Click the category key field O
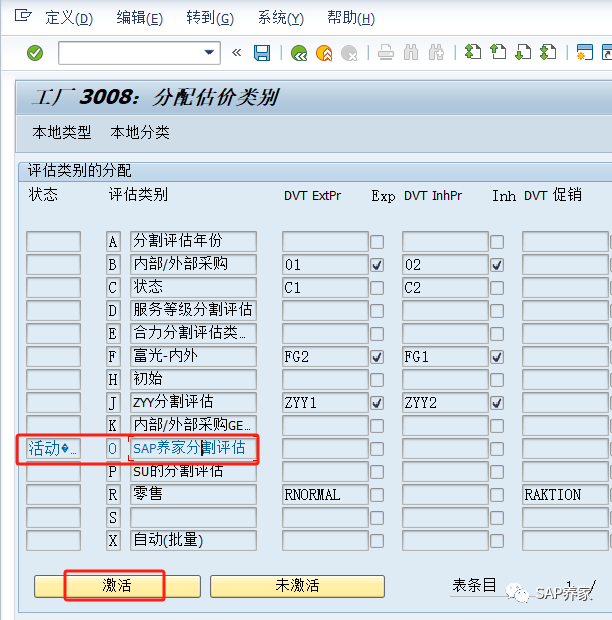Image resolution: width=612 pixels, height=620 pixels. pyautogui.click(x=113, y=448)
